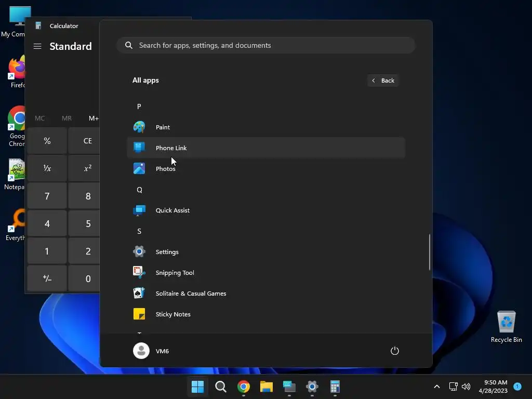The image size is (532, 399).
Task: Jump to letter P section header
Action: [x=139, y=107]
